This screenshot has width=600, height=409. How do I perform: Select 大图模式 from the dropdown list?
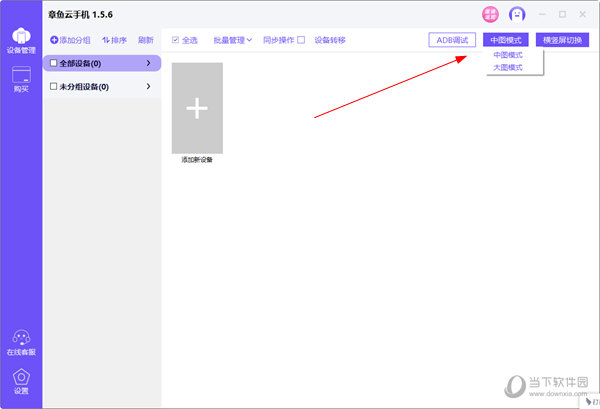pyautogui.click(x=508, y=68)
